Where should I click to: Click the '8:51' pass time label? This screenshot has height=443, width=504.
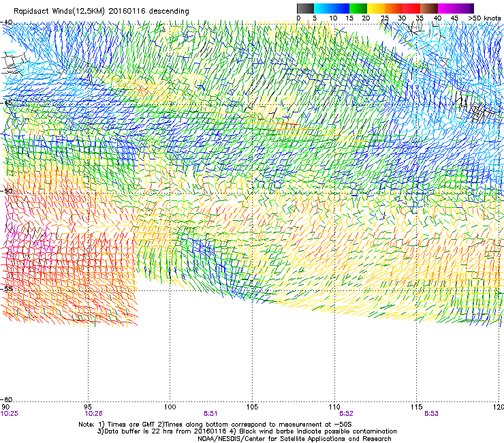pos(210,414)
